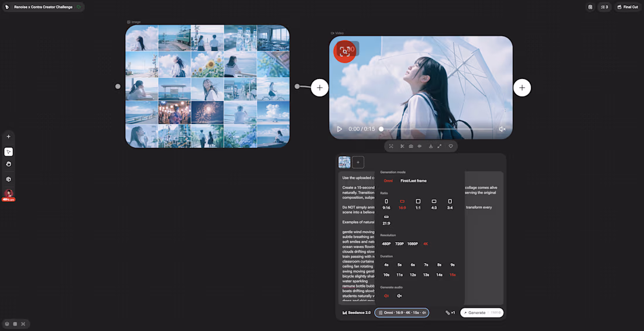Click the fit-to-view icon at bottom left
Viewport: 644px width, 331px height.
[x=23, y=323]
